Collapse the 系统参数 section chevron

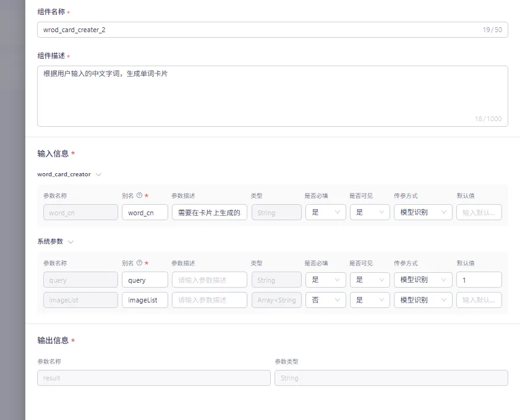[70, 242]
